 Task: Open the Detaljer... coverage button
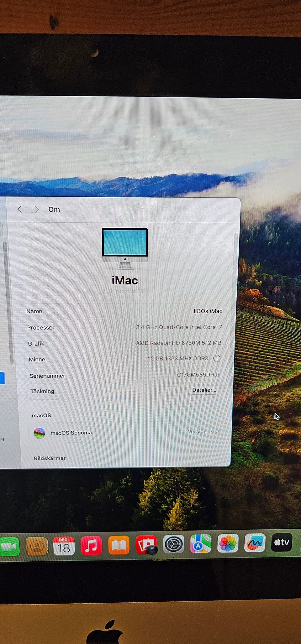tap(204, 390)
